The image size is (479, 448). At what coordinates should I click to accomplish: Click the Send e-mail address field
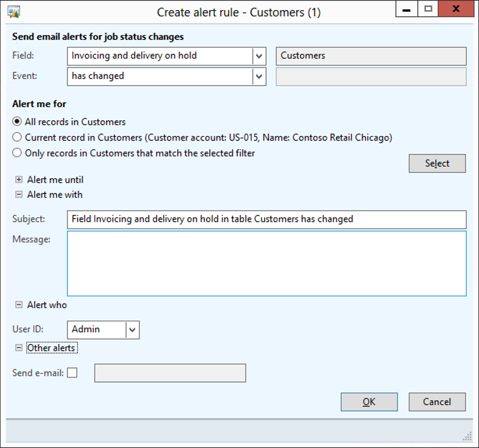[x=170, y=373]
